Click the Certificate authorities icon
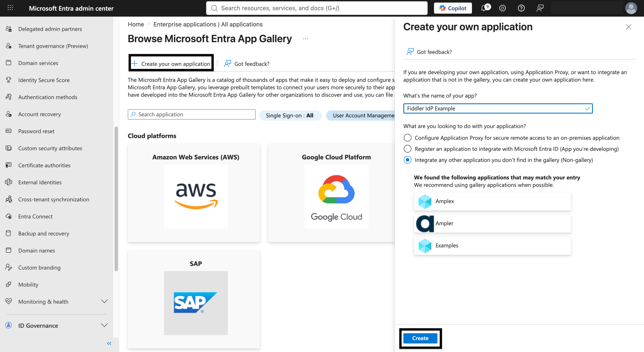Screen dimensions: 644x352 point(9,165)
